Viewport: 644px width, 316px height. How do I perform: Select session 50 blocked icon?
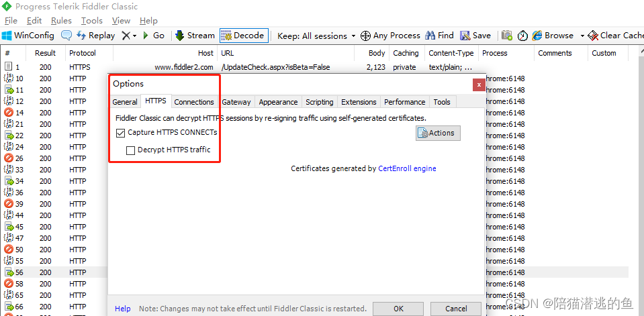pos(8,249)
